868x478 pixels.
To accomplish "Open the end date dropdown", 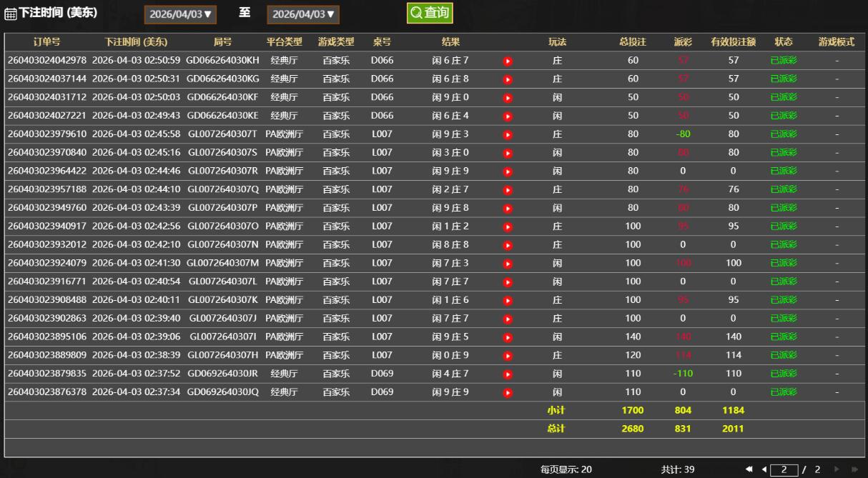I will pos(303,14).
